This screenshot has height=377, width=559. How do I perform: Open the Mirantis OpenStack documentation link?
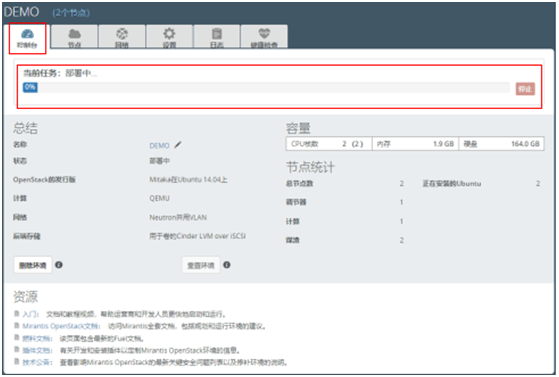61,326
